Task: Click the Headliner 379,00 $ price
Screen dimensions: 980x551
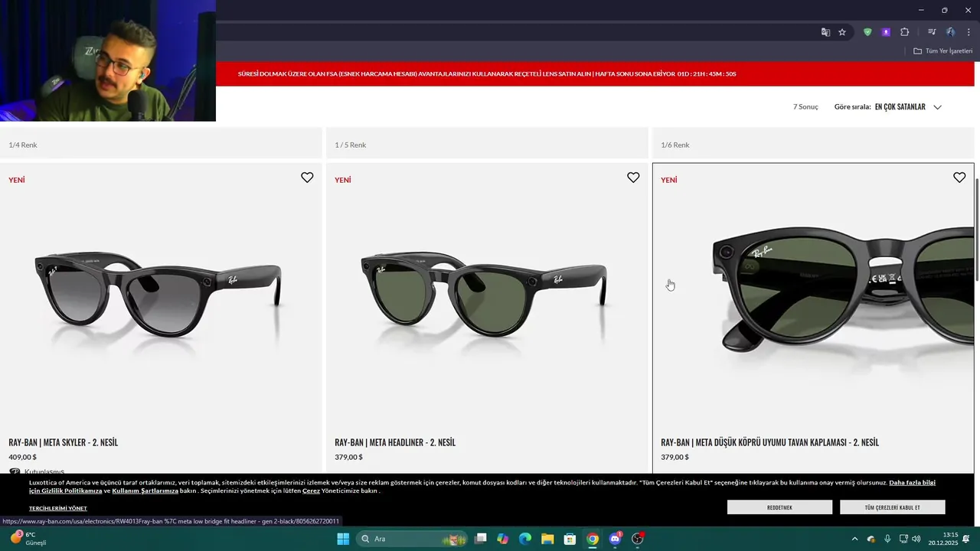Action: click(x=348, y=457)
